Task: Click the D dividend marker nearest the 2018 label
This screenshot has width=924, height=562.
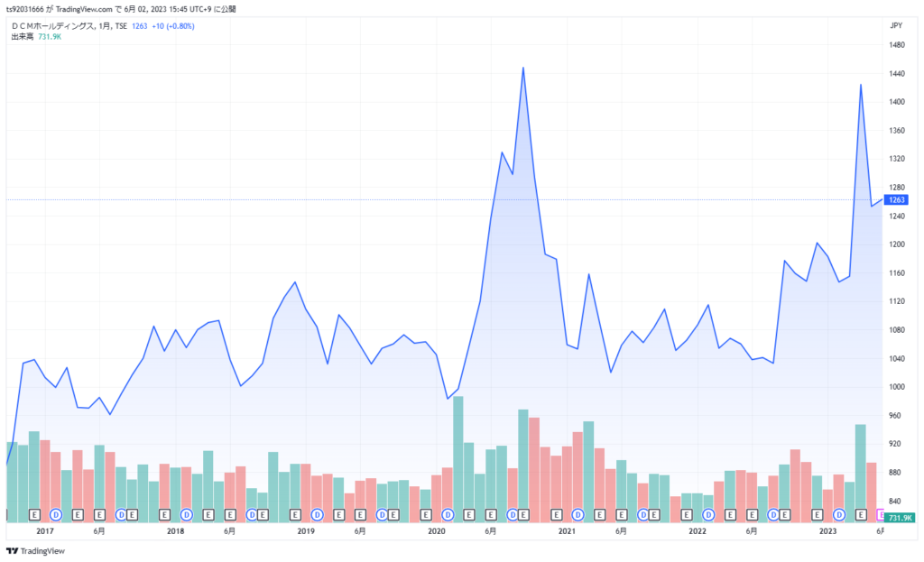Action: point(187,514)
